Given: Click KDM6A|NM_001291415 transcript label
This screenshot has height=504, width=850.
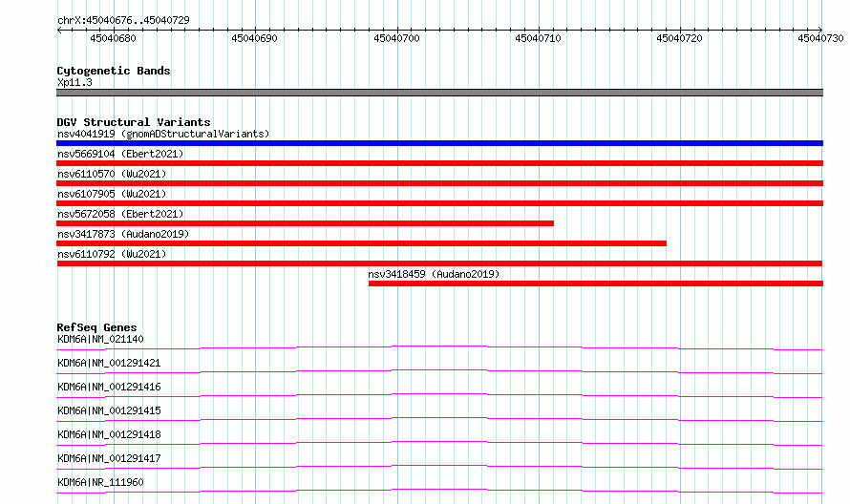Looking at the screenshot, I should click(109, 410).
